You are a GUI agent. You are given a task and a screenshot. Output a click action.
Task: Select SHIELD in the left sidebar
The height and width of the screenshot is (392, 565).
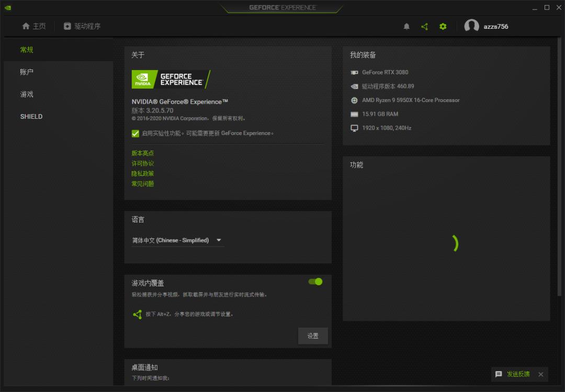point(31,116)
